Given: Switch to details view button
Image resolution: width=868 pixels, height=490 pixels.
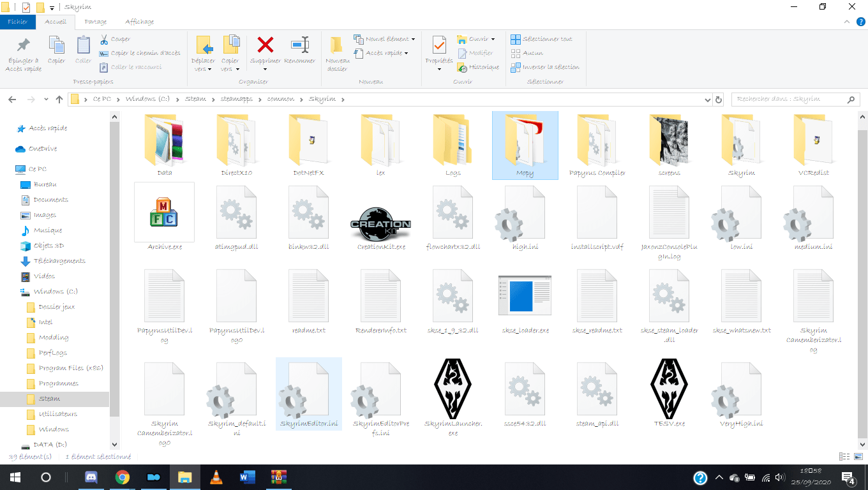Looking at the screenshot, I should [844, 457].
